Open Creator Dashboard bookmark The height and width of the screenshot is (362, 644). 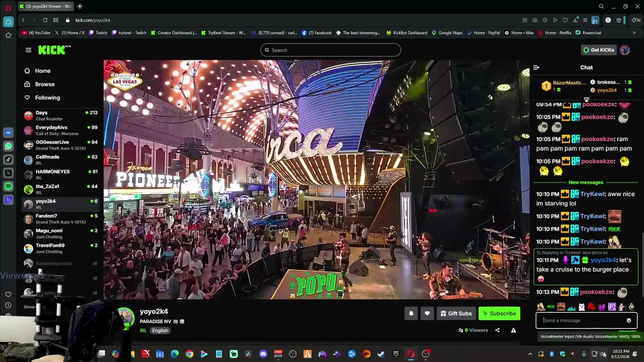tap(174, 33)
